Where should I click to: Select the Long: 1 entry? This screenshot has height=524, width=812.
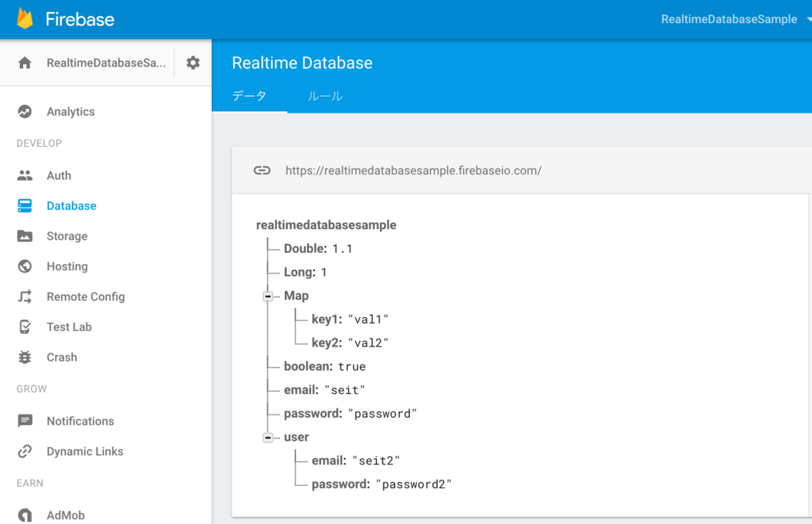305,273
